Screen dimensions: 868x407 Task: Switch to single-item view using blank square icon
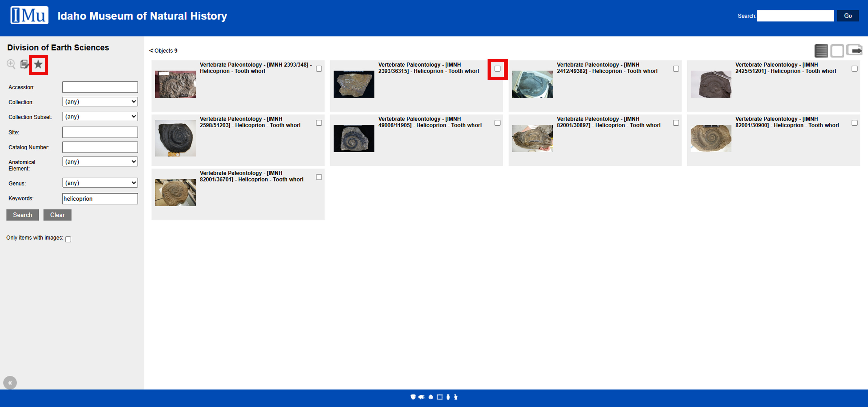838,51
